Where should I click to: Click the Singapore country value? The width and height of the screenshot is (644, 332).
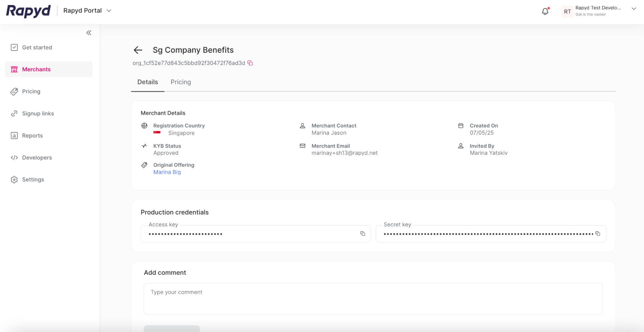pos(181,133)
